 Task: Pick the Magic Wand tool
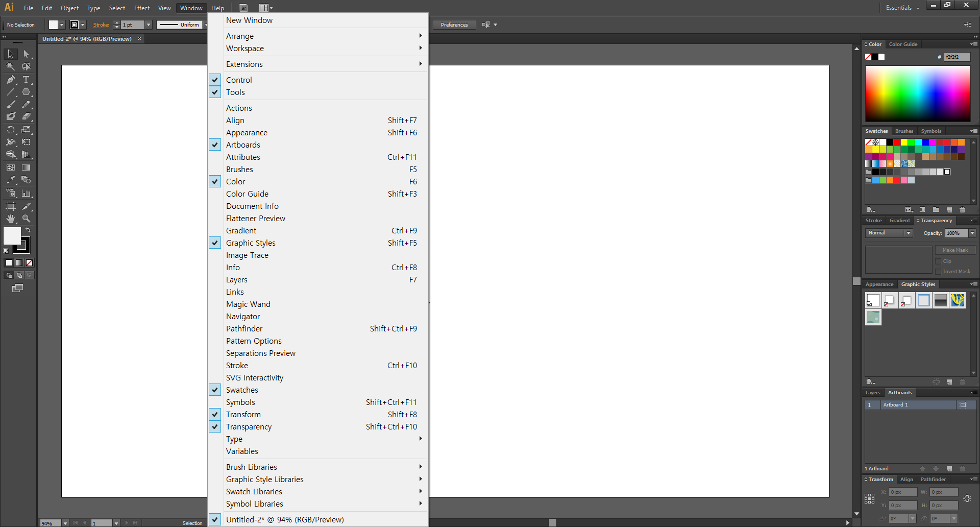[10, 66]
